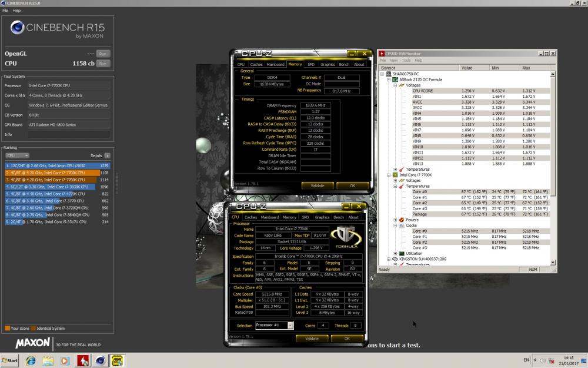Click the Value column header in HWMonitor
588x368 pixels.
(474, 68)
